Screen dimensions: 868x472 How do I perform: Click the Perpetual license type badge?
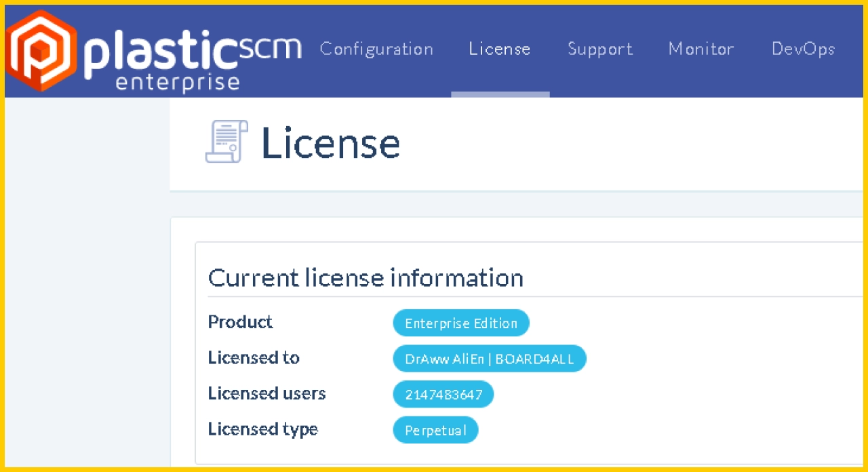[435, 430]
